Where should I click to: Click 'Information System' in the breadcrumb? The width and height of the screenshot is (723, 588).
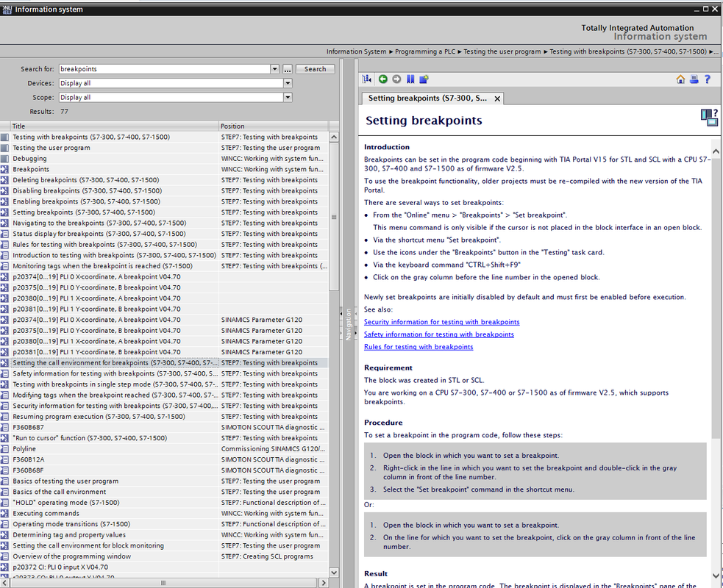click(357, 51)
